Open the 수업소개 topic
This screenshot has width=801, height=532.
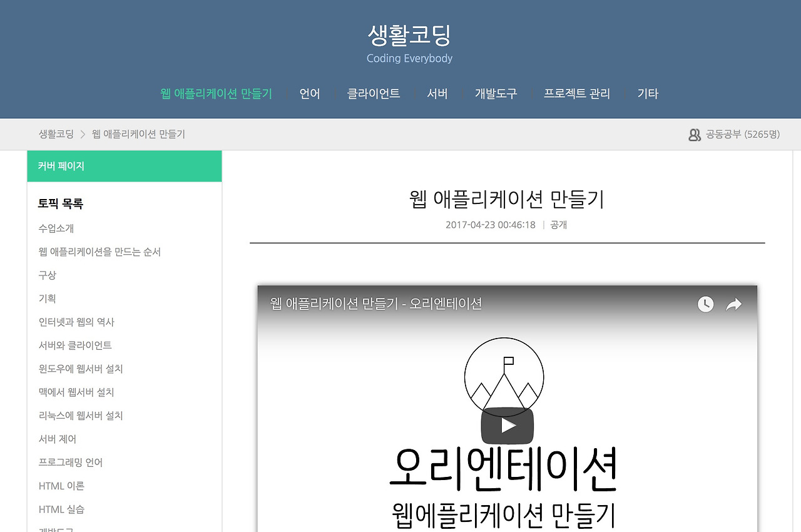[x=55, y=228]
